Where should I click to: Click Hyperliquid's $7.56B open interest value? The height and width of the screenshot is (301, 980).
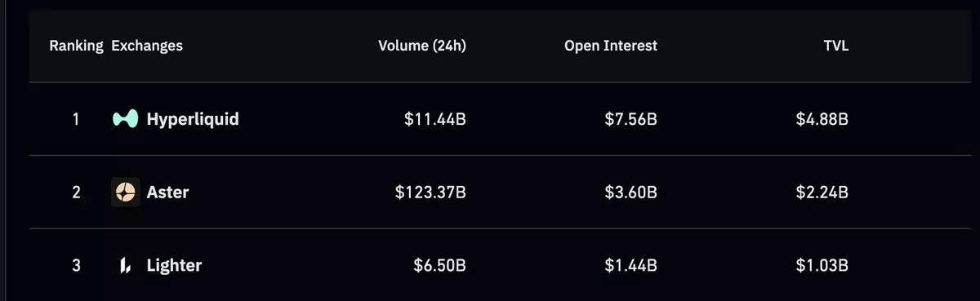click(631, 119)
